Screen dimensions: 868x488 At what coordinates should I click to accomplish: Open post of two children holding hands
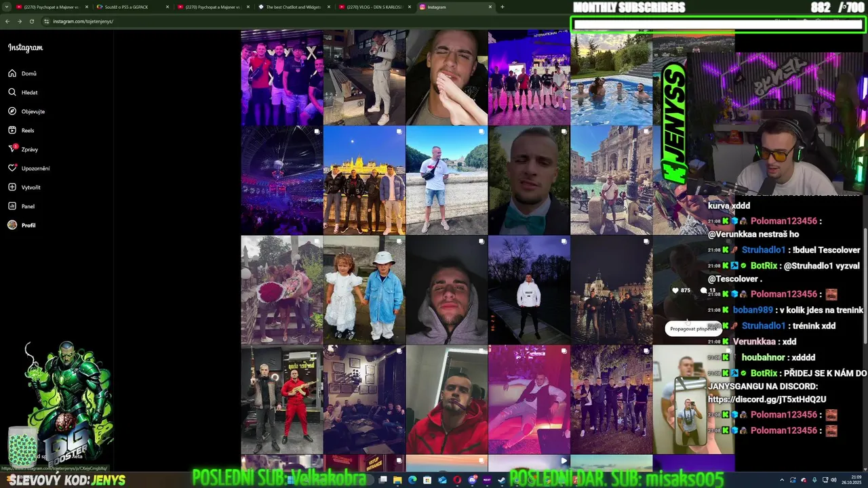click(364, 290)
